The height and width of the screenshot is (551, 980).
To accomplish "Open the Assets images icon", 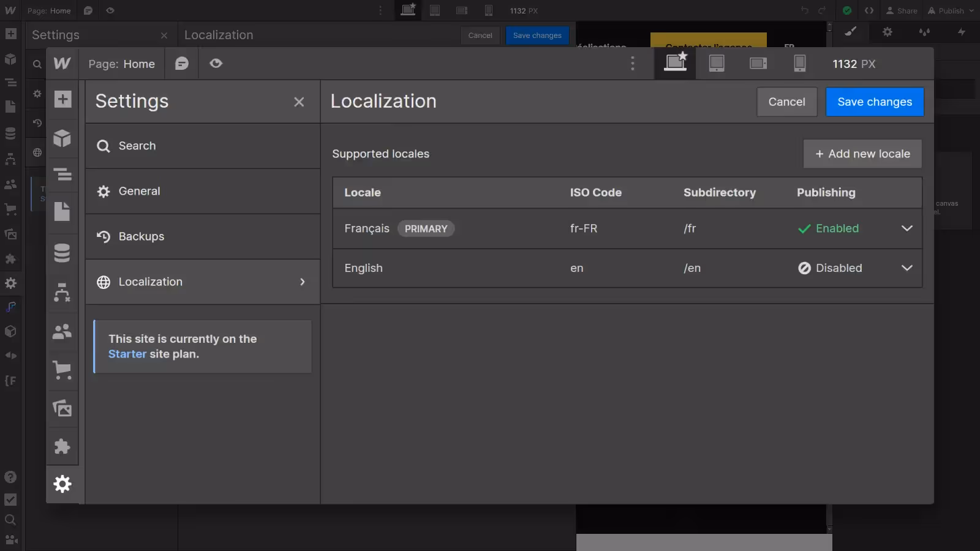I will click(x=62, y=408).
